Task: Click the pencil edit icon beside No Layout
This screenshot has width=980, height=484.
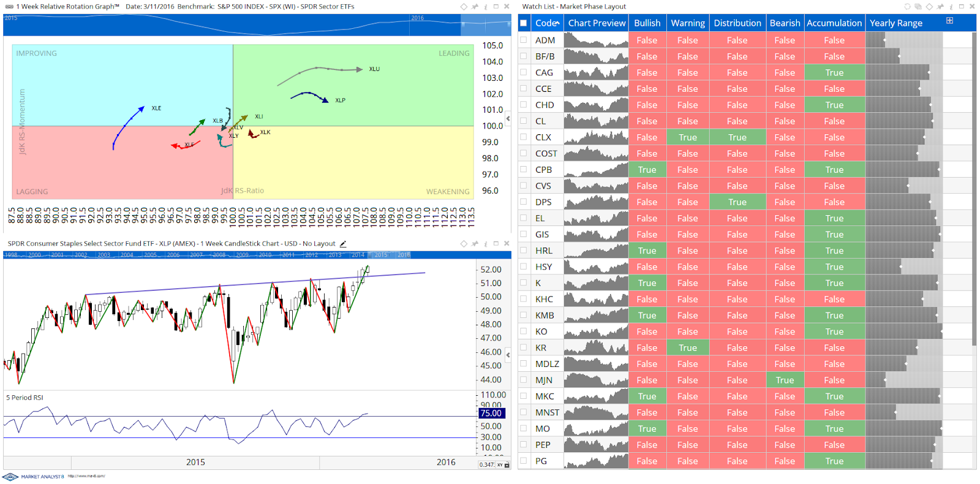Action: [x=343, y=243]
